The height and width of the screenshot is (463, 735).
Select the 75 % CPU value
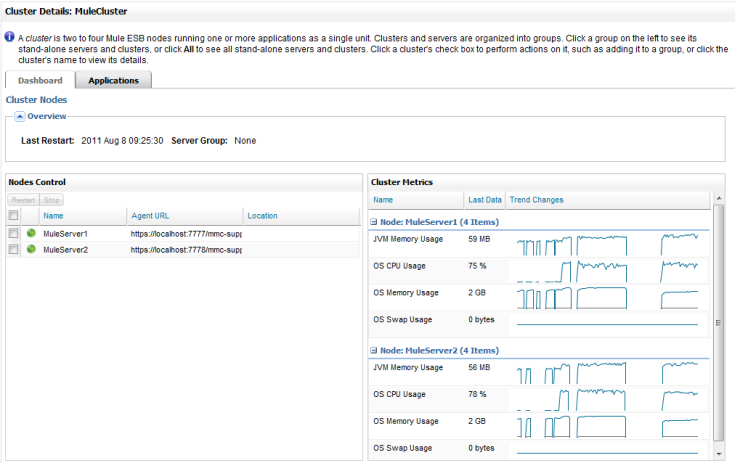pyautogui.click(x=477, y=266)
